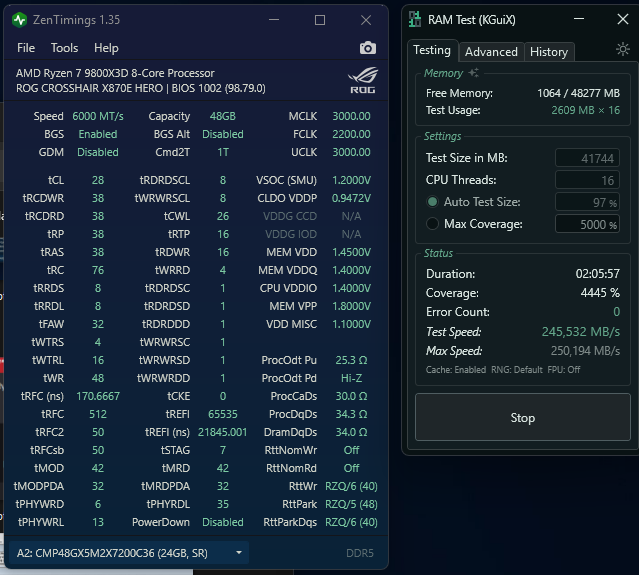Close the ZenTimings window
Screen dimensions: 639x575
point(366,20)
